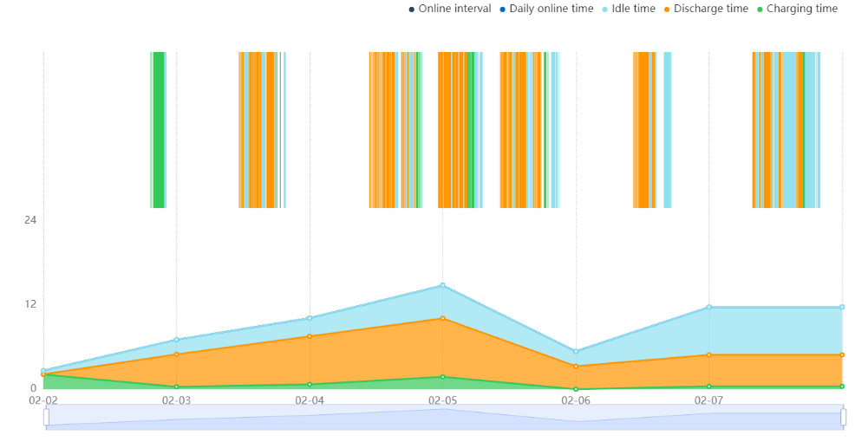Screen dimensions: 868x442
Task: Click the idle time data point at 02-07
Action: tap(709, 307)
